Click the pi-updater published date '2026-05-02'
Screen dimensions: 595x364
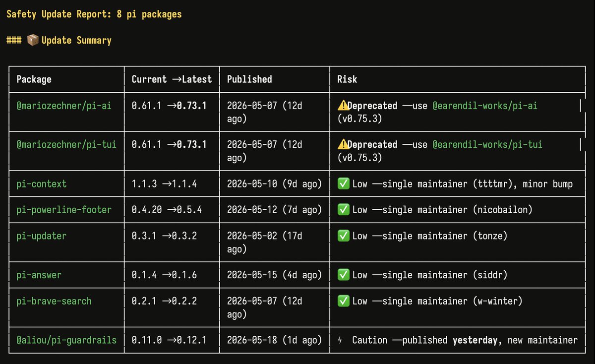pyautogui.click(x=252, y=236)
